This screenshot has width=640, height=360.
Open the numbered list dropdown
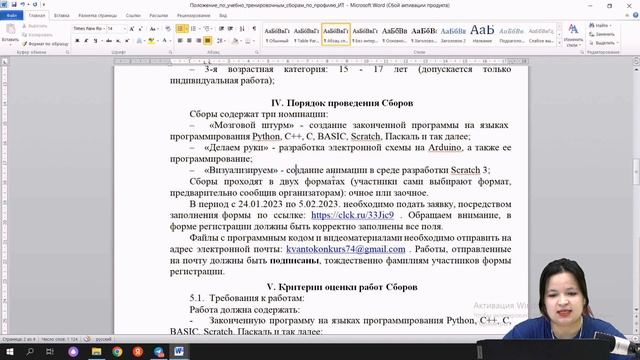click(x=199, y=29)
